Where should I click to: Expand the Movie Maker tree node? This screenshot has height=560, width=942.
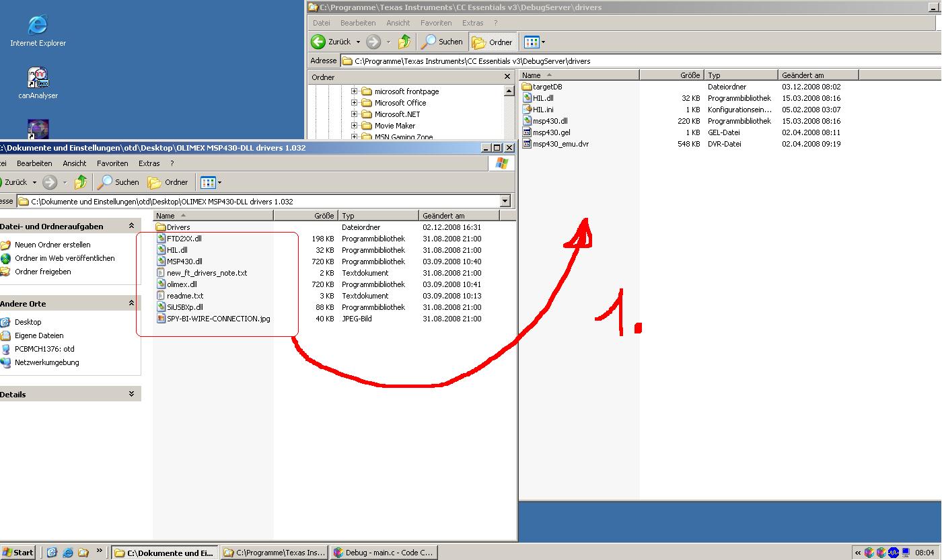click(x=354, y=126)
